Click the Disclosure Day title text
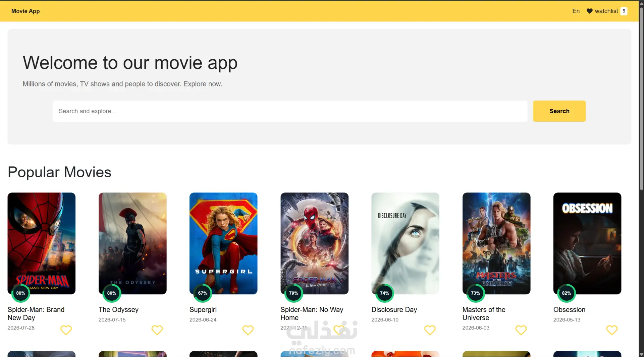The image size is (644, 357). point(394,310)
